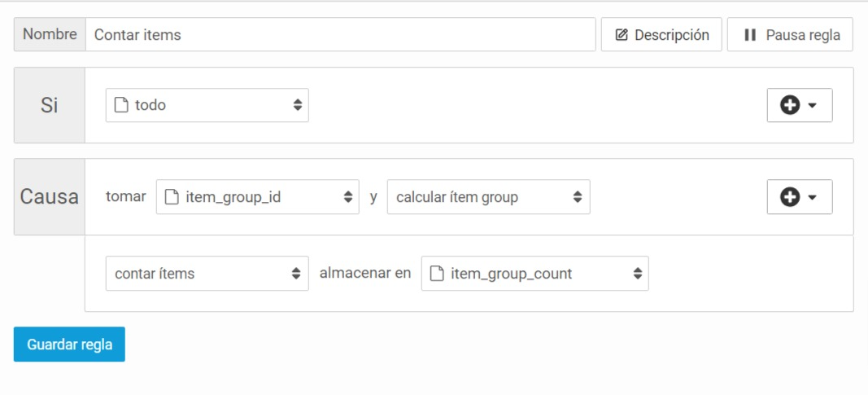The height and width of the screenshot is (395, 868).
Task: Open the contar ítems dropdown
Action: pyautogui.click(x=207, y=273)
